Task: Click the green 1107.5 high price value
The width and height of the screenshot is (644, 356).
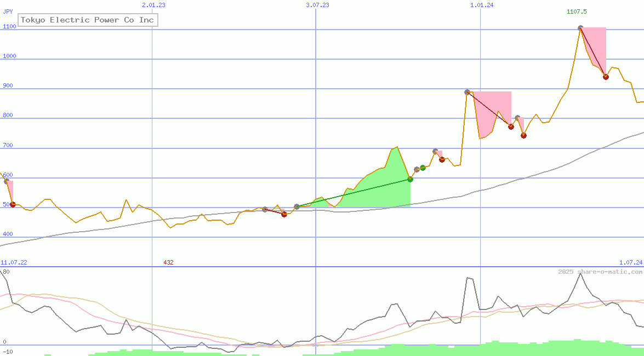Action: click(x=577, y=12)
